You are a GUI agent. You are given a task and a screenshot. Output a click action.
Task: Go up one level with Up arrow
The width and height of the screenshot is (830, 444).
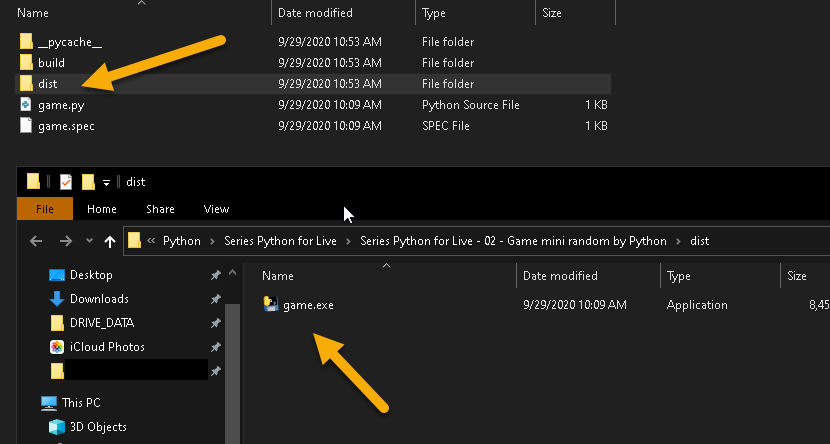coord(111,241)
